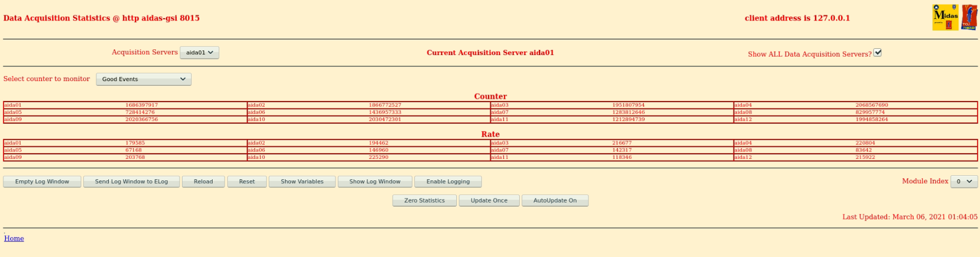Click Send Log Window to ELog

131,182
